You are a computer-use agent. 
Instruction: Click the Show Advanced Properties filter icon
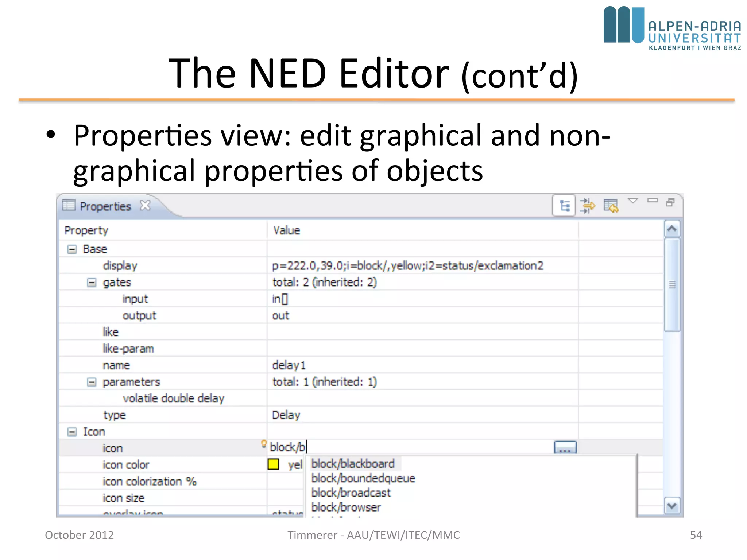pos(588,206)
